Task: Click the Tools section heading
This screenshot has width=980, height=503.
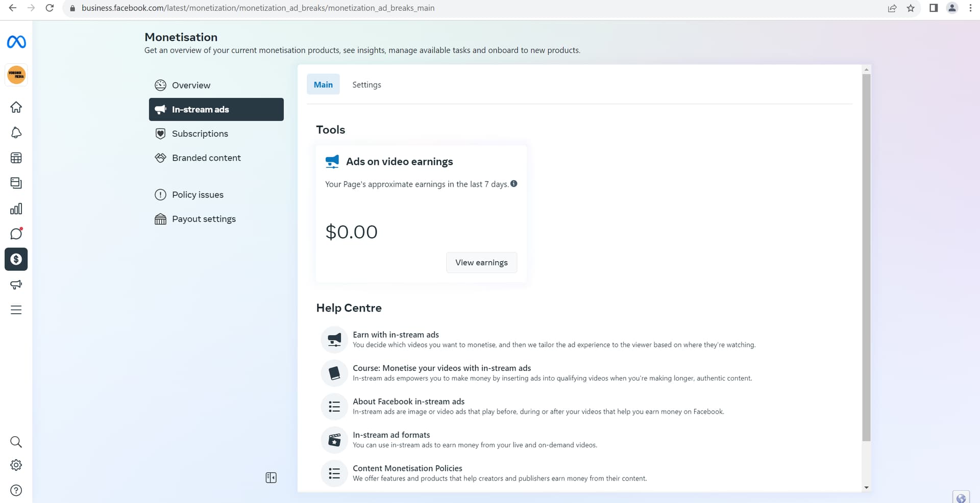Action: click(x=331, y=130)
